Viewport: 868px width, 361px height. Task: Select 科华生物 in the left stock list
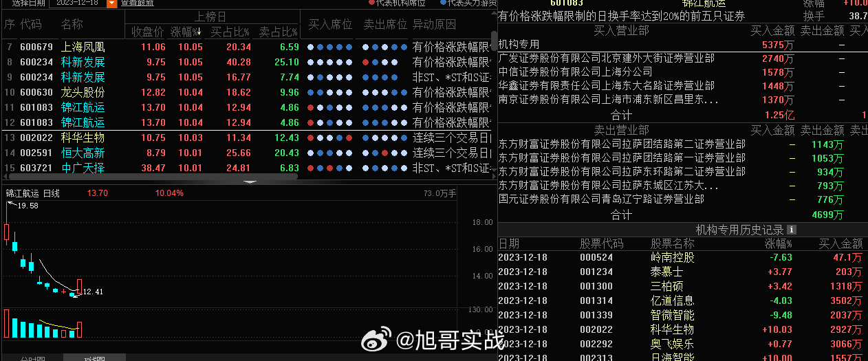[83, 138]
